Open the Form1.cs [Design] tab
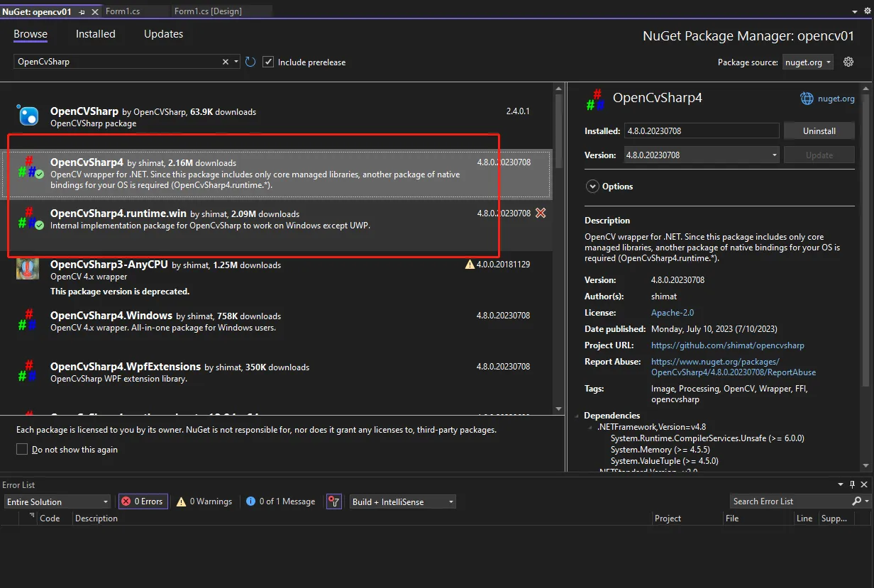Screen dimensions: 874x588 pos(208,11)
